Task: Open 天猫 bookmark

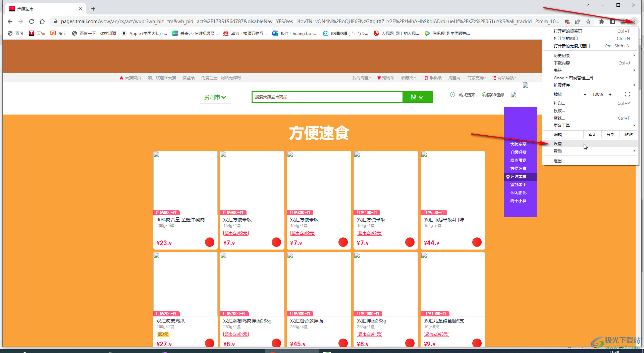Action: click(x=37, y=33)
